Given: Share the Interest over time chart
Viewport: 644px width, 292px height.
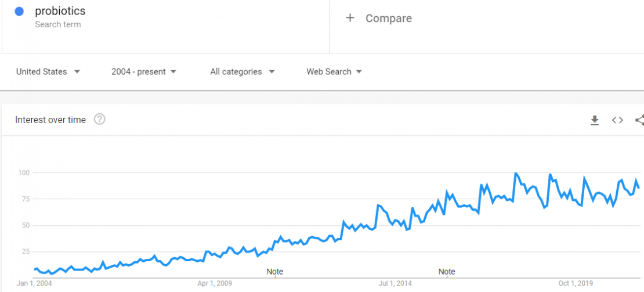Looking at the screenshot, I should pos(639,120).
